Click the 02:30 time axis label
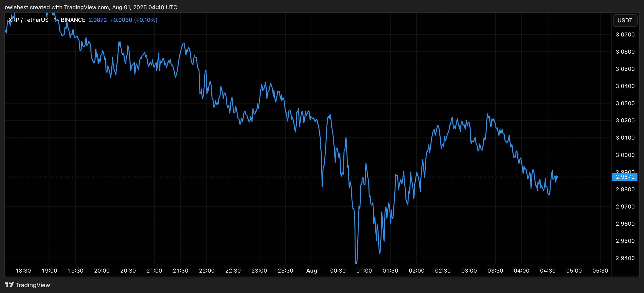The height and width of the screenshot is (293, 644). [x=443, y=271]
